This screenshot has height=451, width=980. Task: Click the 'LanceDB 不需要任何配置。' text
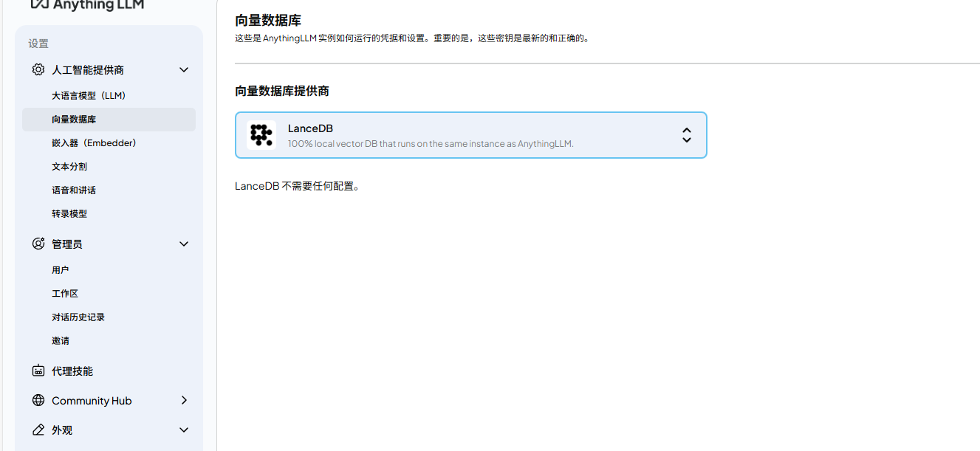pos(298,186)
